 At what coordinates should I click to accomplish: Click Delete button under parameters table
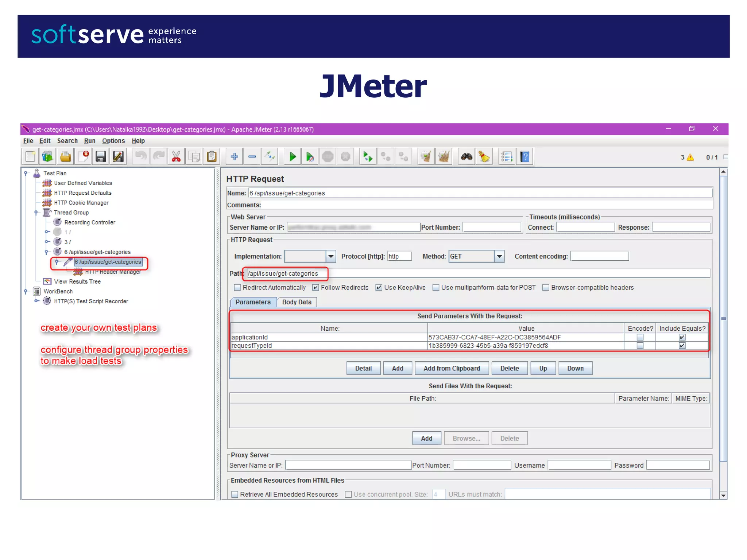point(510,368)
